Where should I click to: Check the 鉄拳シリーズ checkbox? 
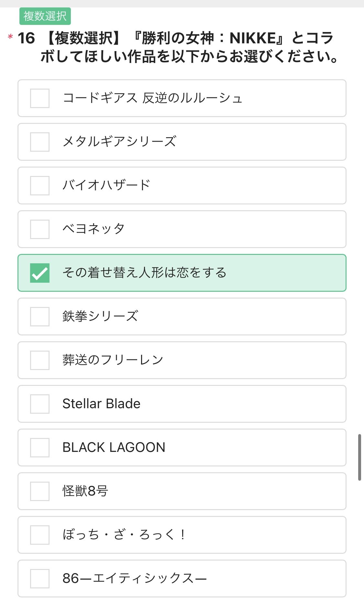click(40, 317)
